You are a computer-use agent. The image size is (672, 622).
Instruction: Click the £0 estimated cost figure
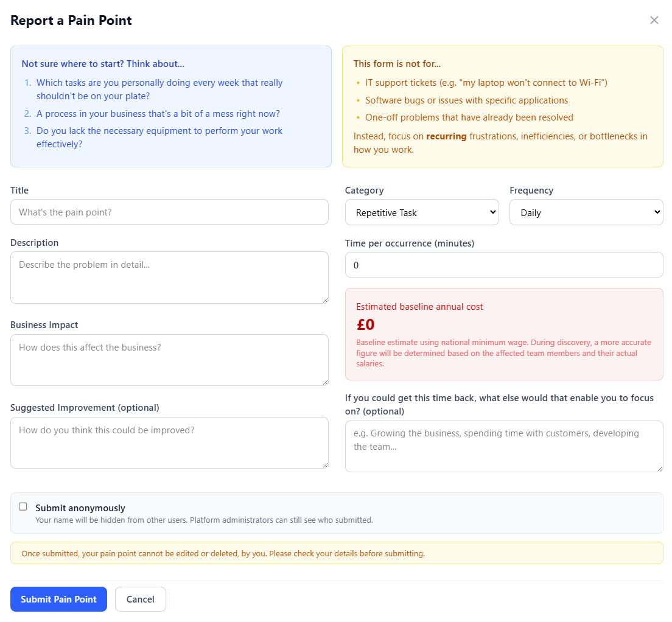365,324
